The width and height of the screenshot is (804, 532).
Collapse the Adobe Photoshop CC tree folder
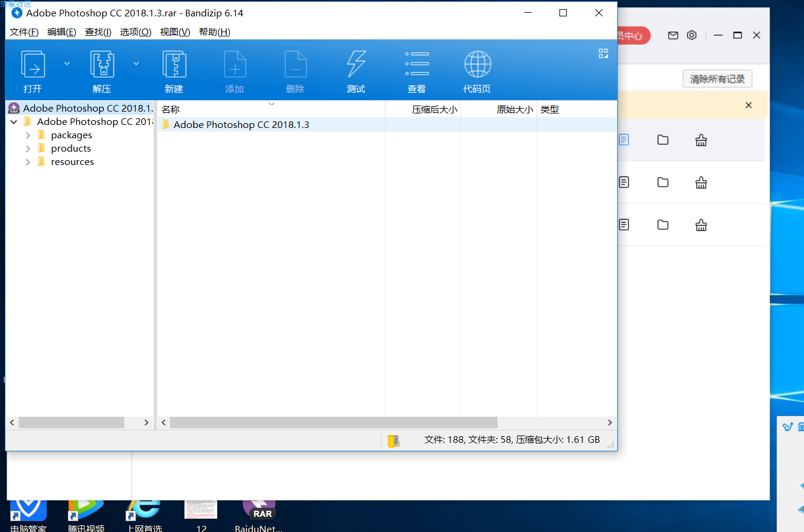pyautogui.click(x=14, y=122)
